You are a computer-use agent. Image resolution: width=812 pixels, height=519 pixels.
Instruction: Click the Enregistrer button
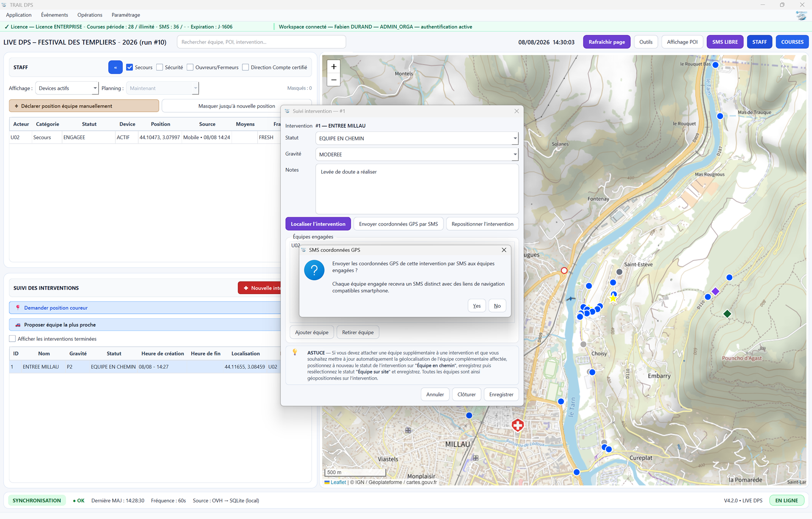tap(501, 395)
